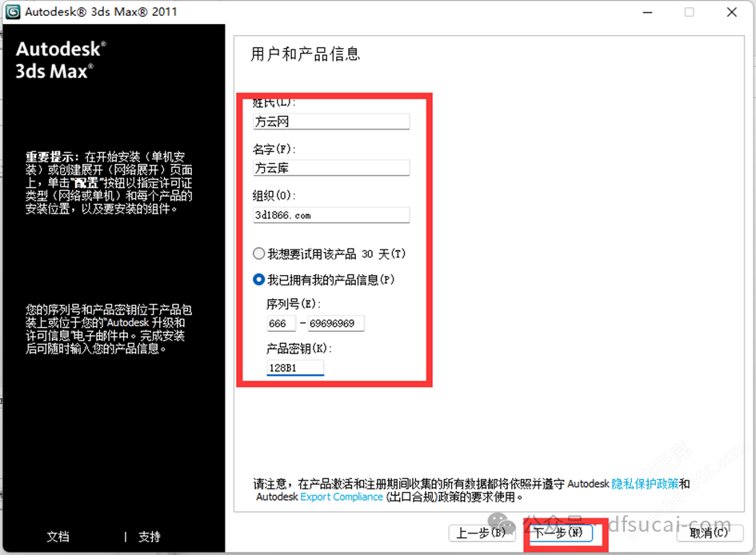Click the first serial number box showing 666
Image resolution: width=756 pixels, height=555 pixels.
[x=281, y=323]
